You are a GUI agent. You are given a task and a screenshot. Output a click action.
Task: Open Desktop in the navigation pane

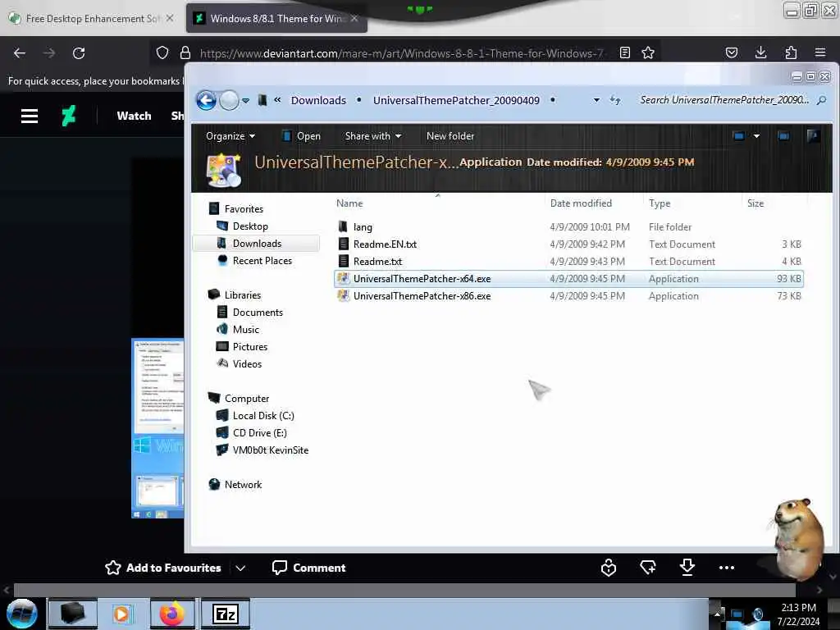pyautogui.click(x=250, y=226)
